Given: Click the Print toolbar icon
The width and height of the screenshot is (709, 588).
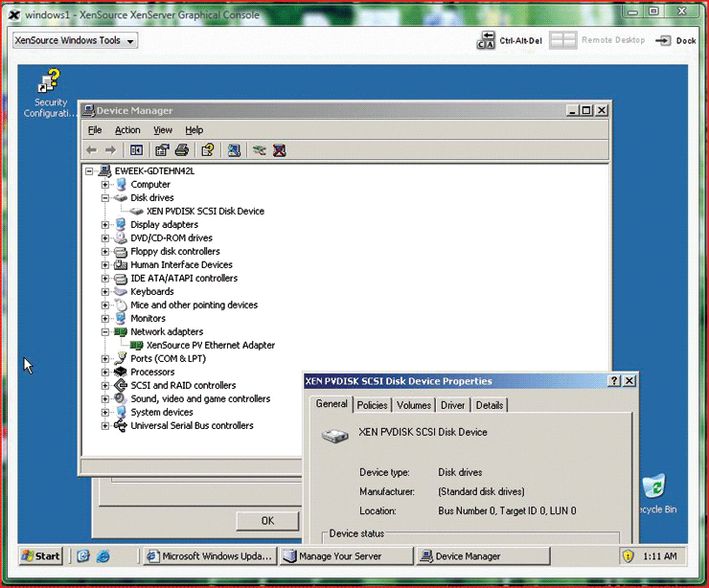Looking at the screenshot, I should pyautogui.click(x=182, y=150).
